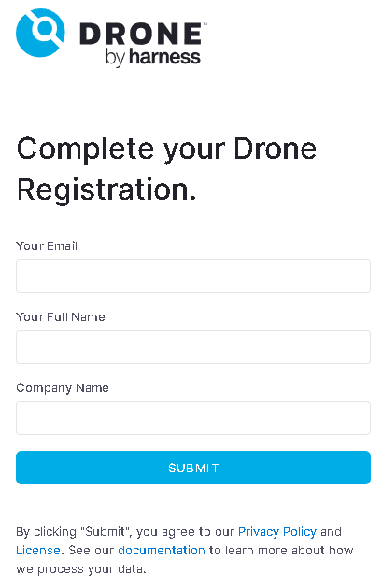Follow the documentation link
Viewport: 382px width, 588px height.
tap(162, 550)
